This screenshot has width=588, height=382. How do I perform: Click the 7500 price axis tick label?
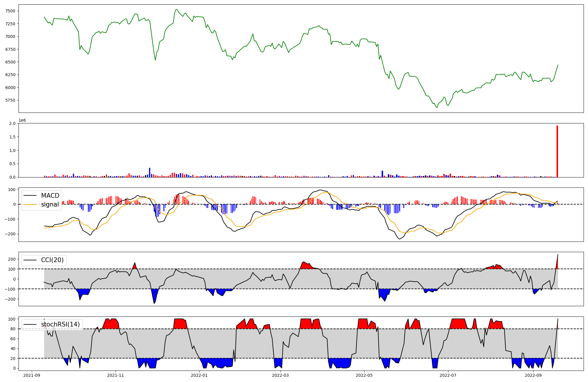pos(10,11)
